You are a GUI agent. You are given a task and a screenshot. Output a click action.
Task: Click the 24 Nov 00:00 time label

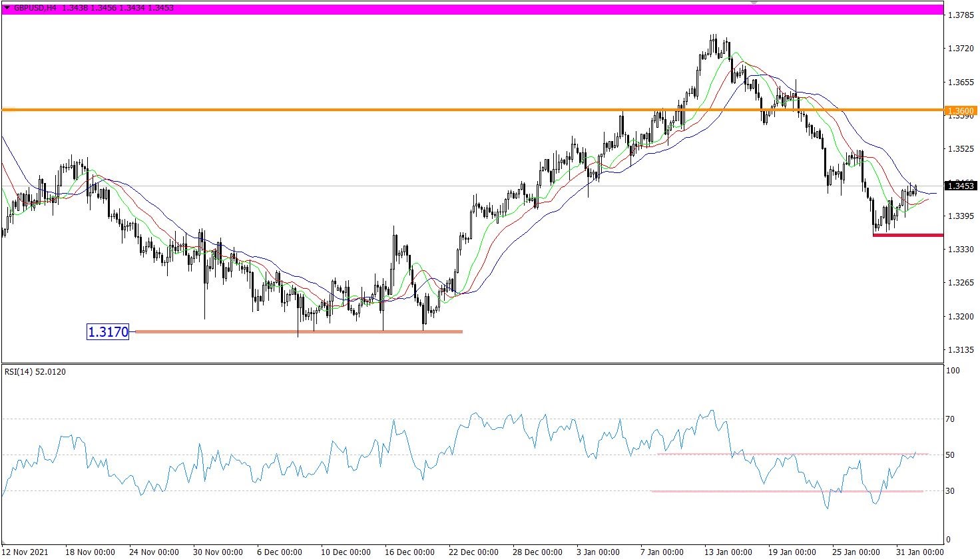[x=154, y=552]
